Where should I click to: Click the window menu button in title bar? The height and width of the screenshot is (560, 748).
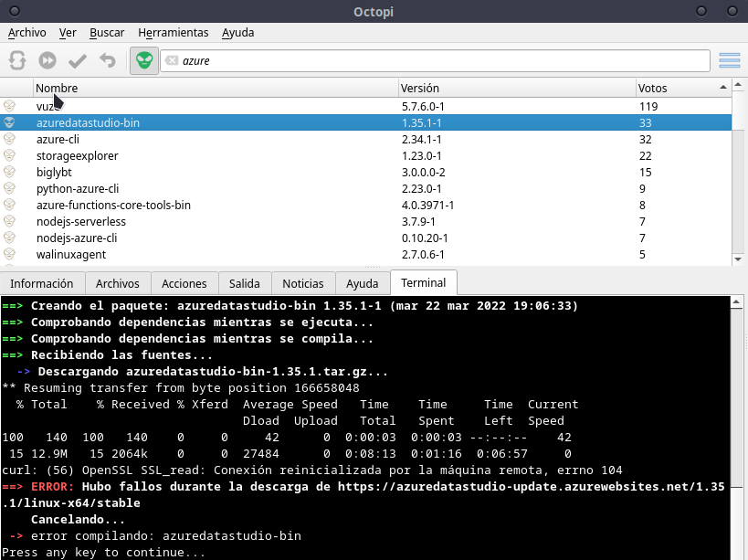click(x=15, y=10)
